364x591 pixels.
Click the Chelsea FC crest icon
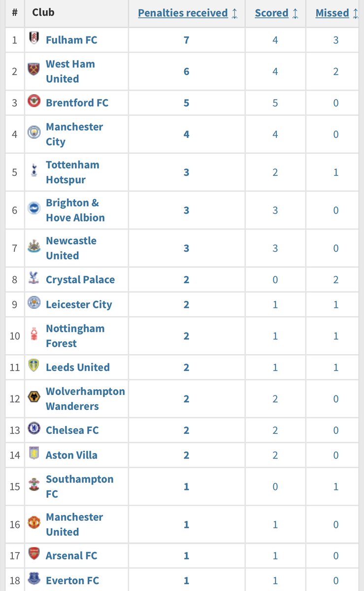click(34, 428)
